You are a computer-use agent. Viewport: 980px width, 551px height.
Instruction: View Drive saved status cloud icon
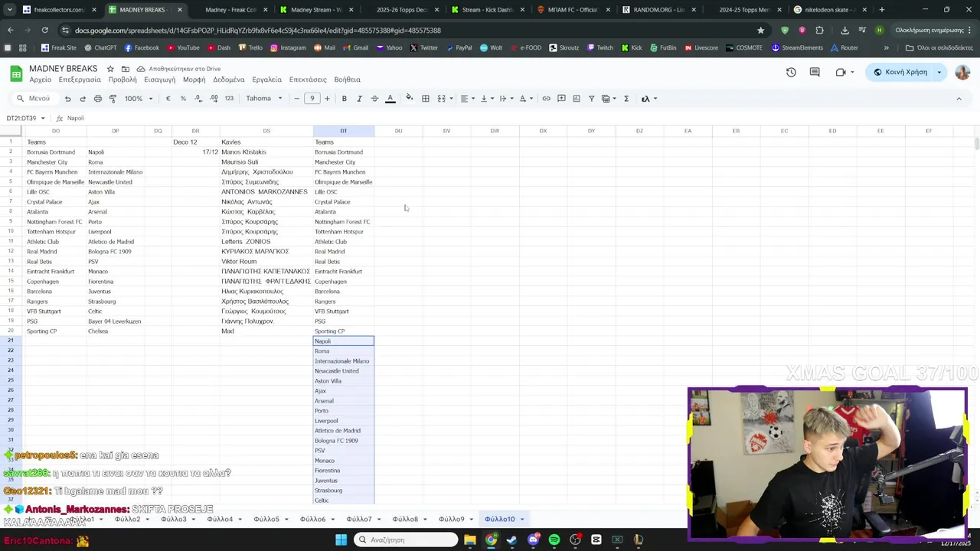pos(141,69)
